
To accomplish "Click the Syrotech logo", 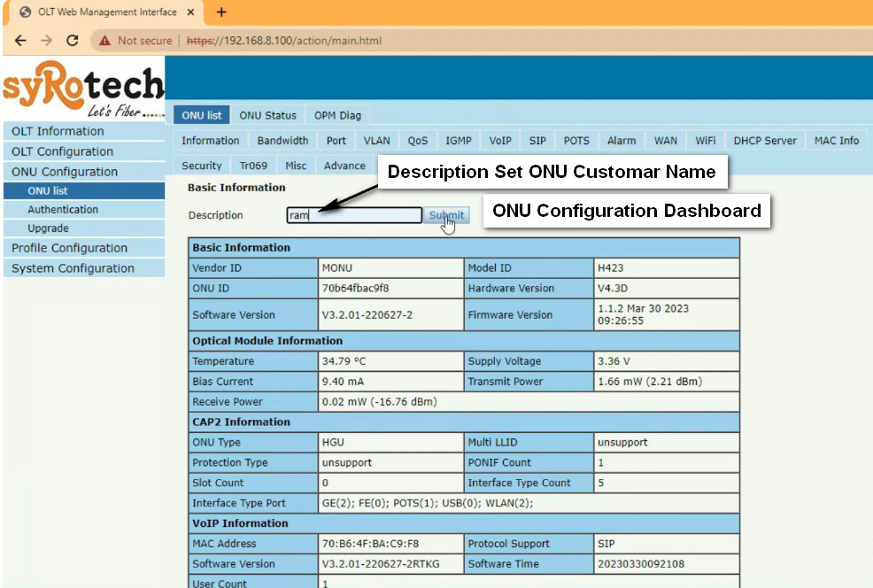I will (82, 89).
